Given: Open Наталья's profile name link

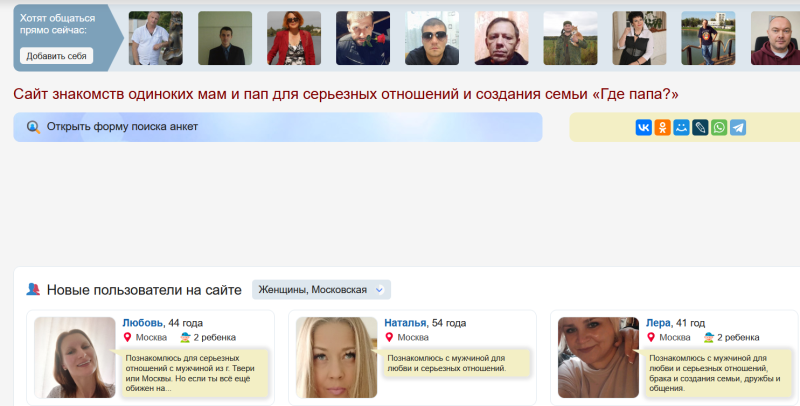Looking at the screenshot, I should click(x=406, y=323).
